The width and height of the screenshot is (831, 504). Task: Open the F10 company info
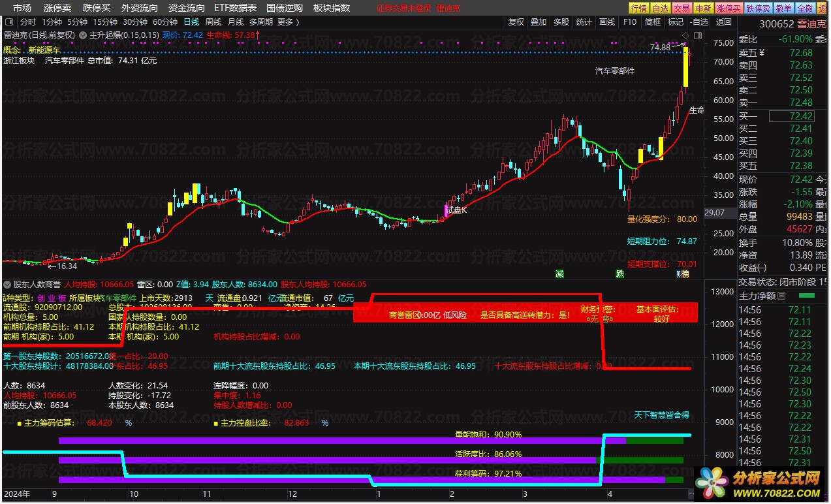[630, 22]
